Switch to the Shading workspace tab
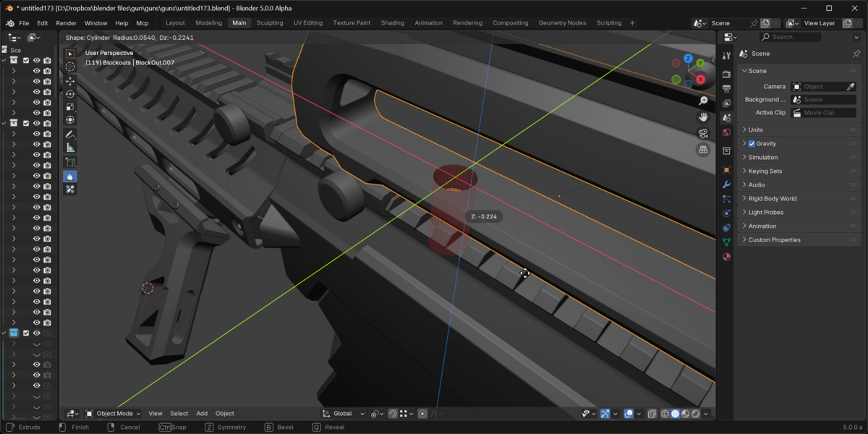Image resolution: width=868 pixels, height=434 pixels. coord(392,22)
